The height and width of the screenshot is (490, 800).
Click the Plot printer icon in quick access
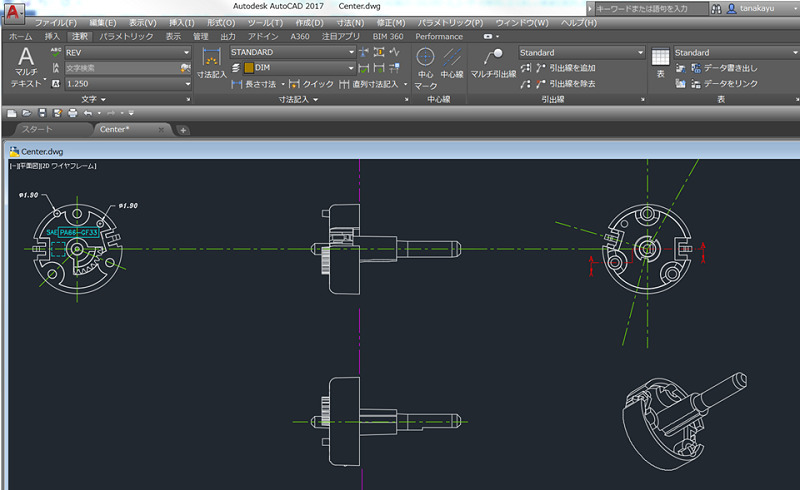(x=72, y=114)
